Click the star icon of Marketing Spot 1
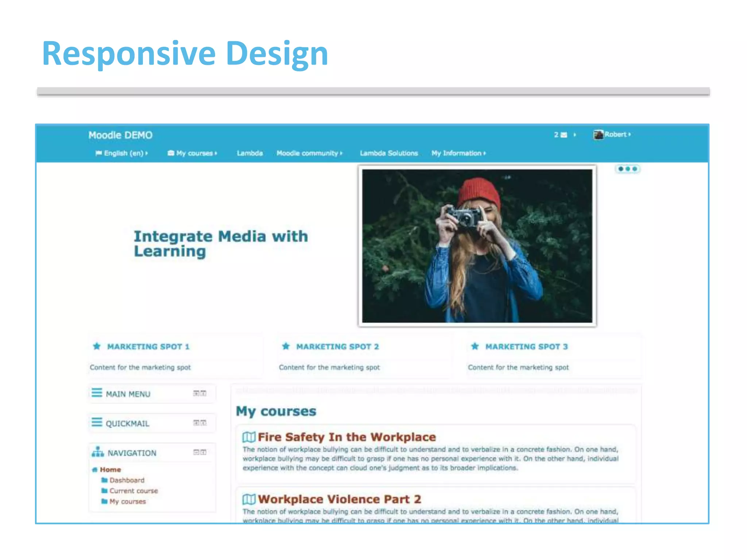 (x=97, y=346)
